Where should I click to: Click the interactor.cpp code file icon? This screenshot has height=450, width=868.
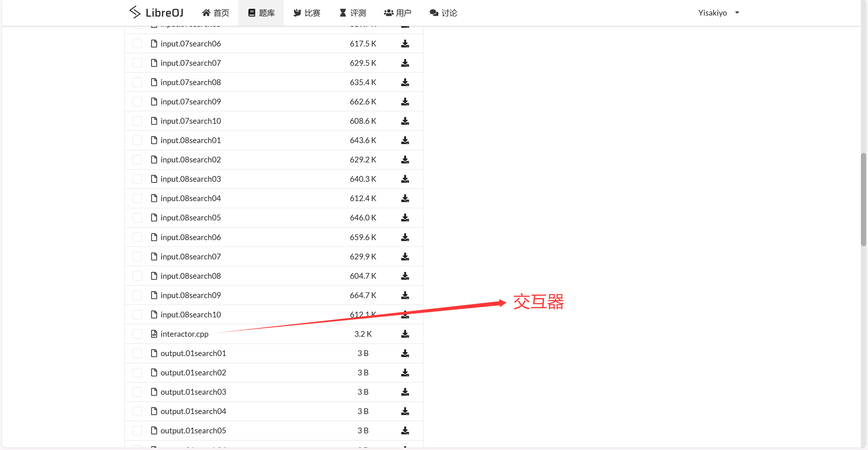point(154,334)
